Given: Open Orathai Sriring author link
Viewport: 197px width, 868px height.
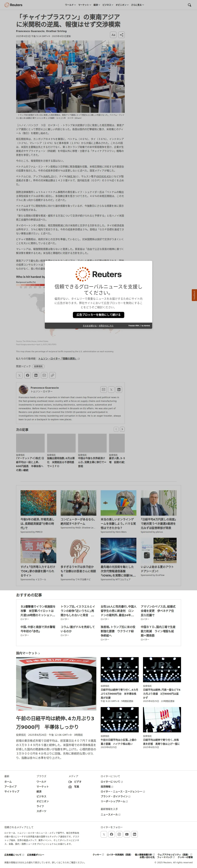Looking at the screenshot, I should coord(56,31).
